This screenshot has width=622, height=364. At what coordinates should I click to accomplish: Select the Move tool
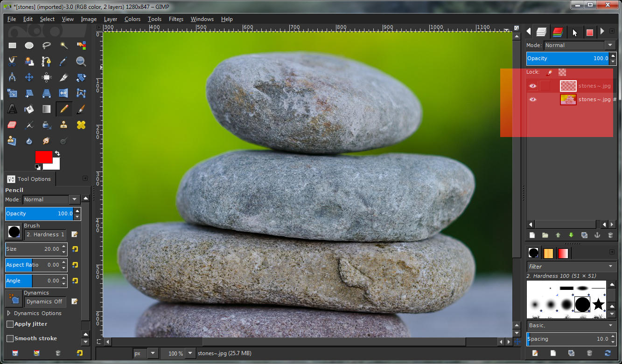[x=29, y=77]
